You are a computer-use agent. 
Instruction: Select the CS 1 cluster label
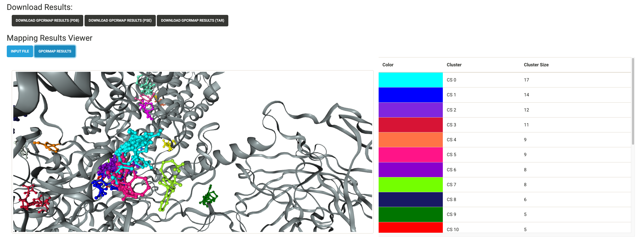coord(451,95)
